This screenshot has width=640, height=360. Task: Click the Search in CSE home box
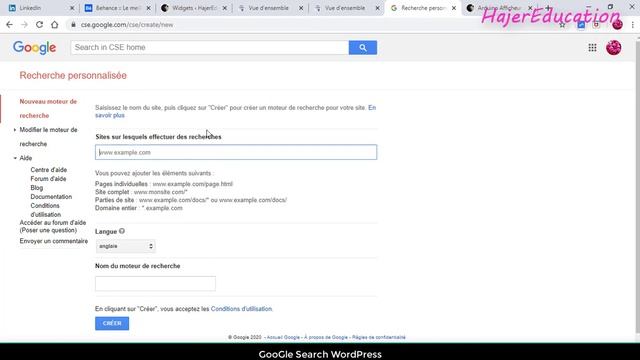[210, 48]
